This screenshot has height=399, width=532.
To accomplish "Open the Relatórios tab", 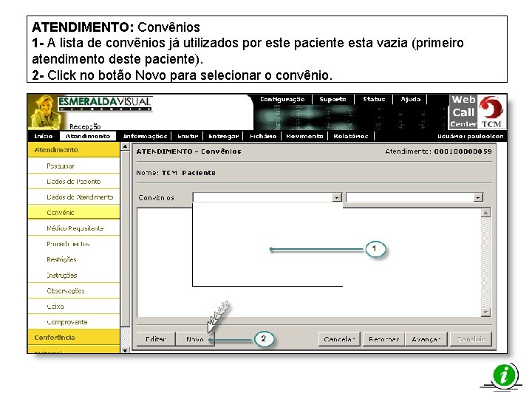I will click(x=350, y=136).
